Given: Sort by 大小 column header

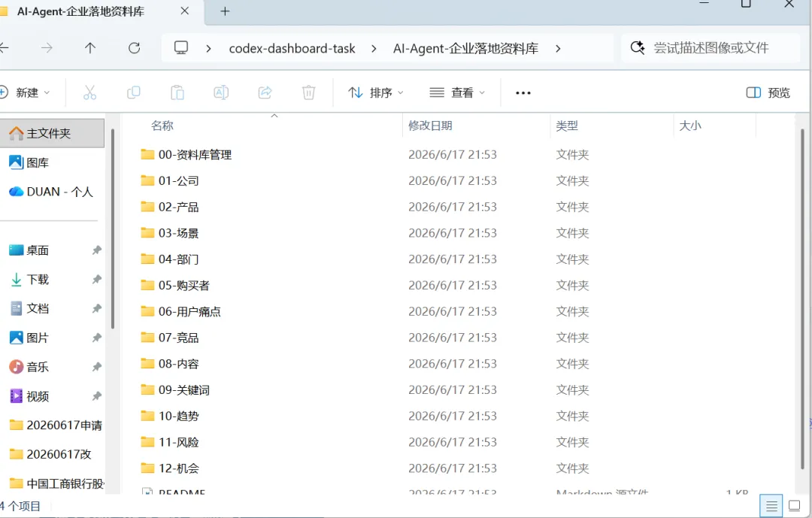Looking at the screenshot, I should [689, 126].
